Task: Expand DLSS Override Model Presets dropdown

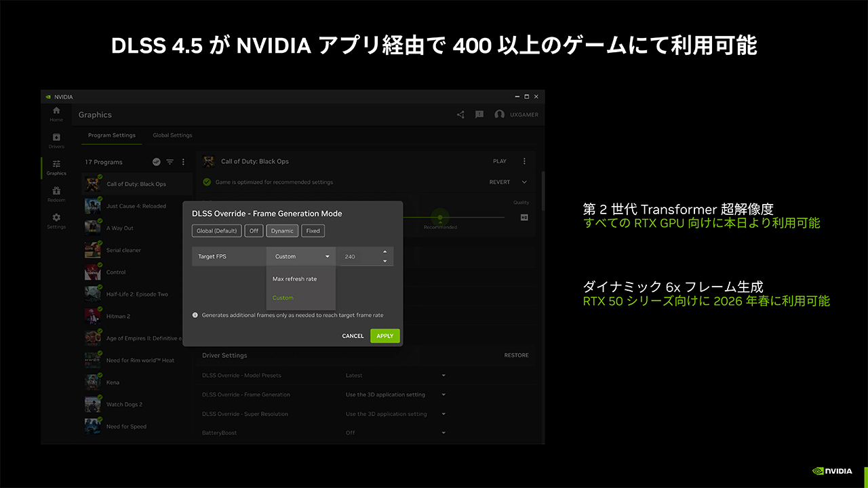Action: click(x=443, y=375)
